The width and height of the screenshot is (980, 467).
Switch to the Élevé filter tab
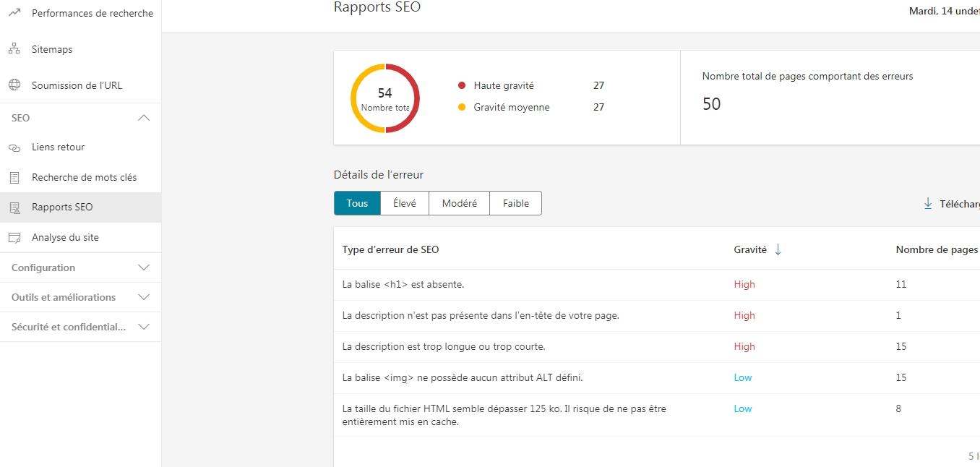404,203
